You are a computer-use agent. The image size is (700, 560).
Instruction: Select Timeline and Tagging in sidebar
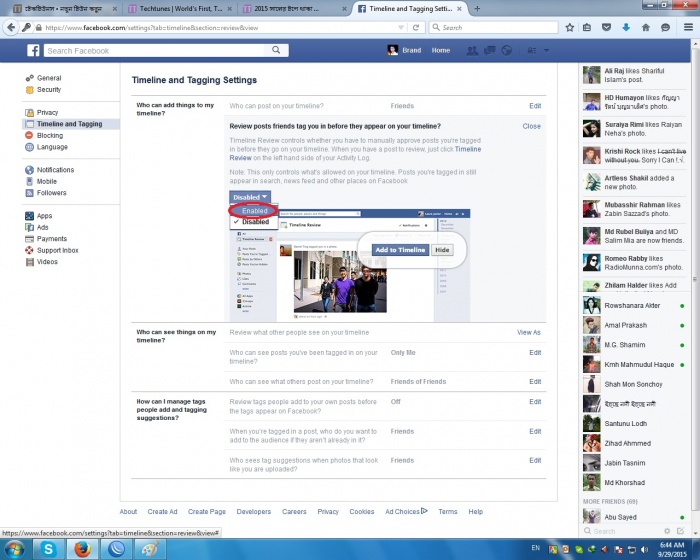pos(71,124)
